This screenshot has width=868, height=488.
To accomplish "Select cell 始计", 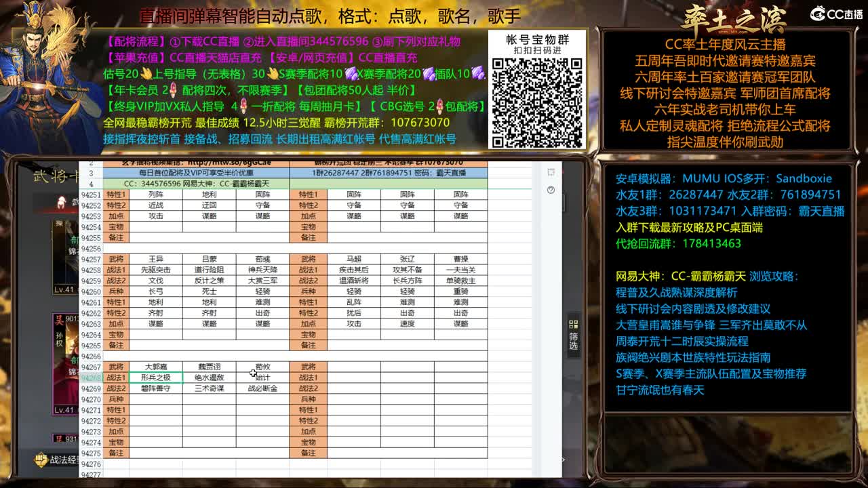I will point(263,378).
